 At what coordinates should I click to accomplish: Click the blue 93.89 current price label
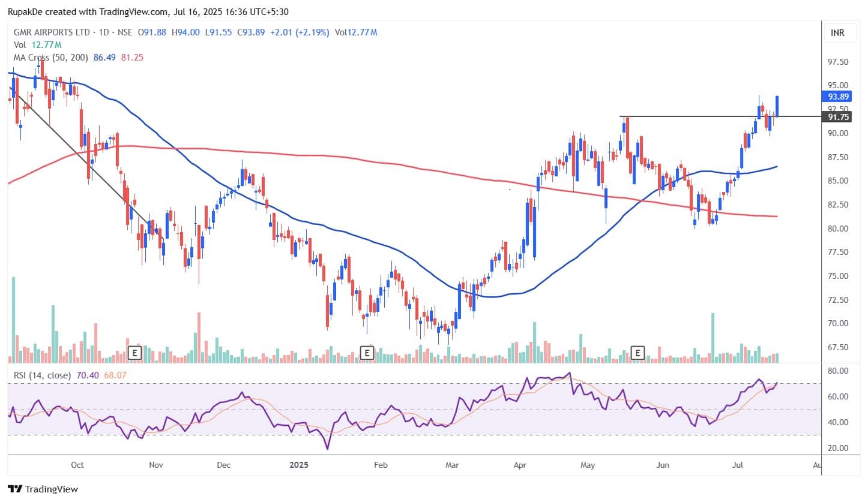(837, 96)
